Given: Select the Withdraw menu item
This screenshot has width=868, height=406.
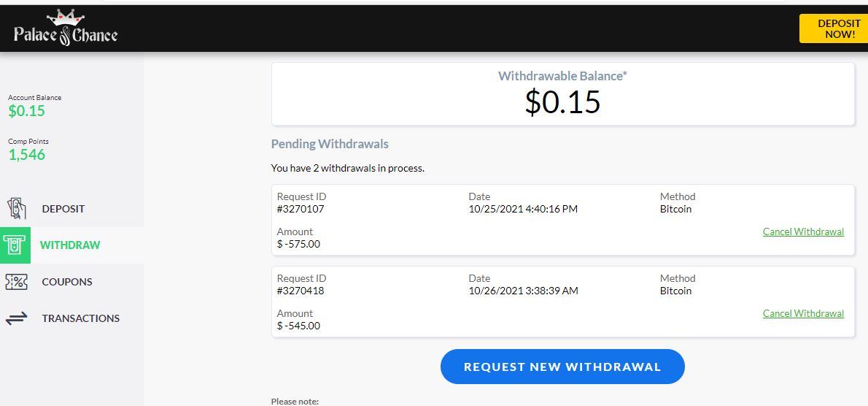Looking at the screenshot, I should 70,245.
